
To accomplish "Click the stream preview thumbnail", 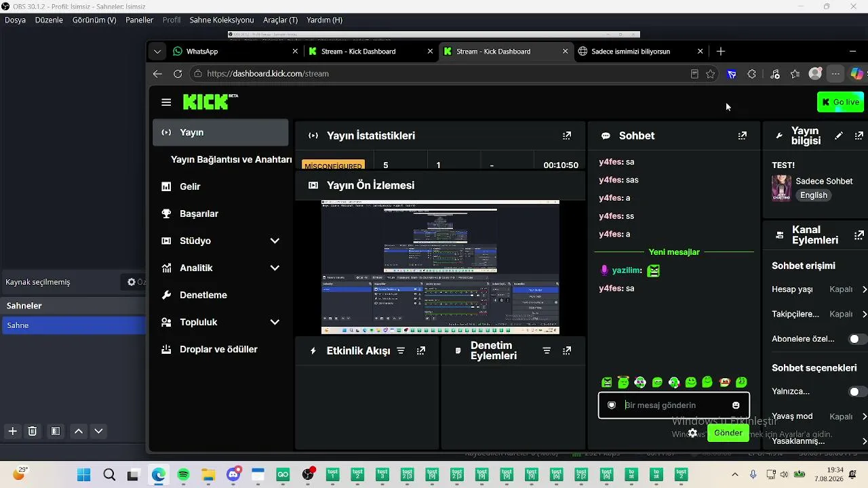I will (440, 267).
